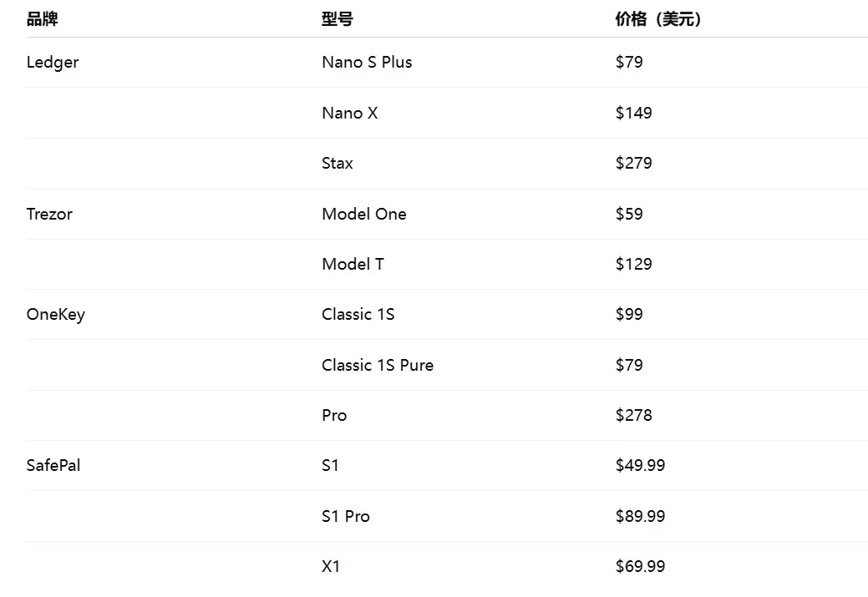Select the OneKey Pro model cell

tap(334, 416)
